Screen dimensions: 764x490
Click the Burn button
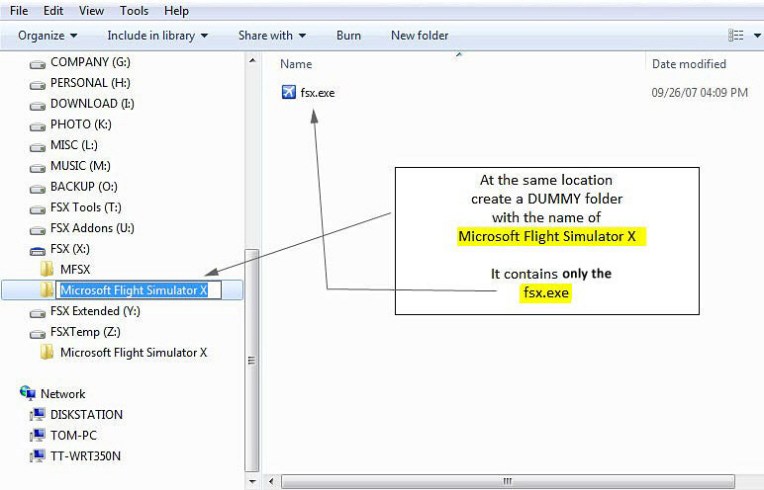coord(348,36)
